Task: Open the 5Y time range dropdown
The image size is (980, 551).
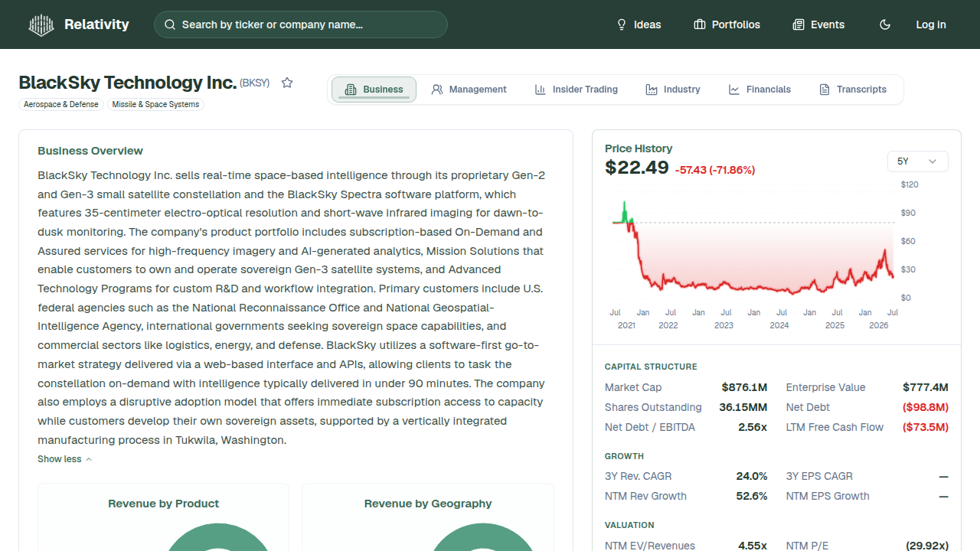Action: pyautogui.click(x=917, y=161)
